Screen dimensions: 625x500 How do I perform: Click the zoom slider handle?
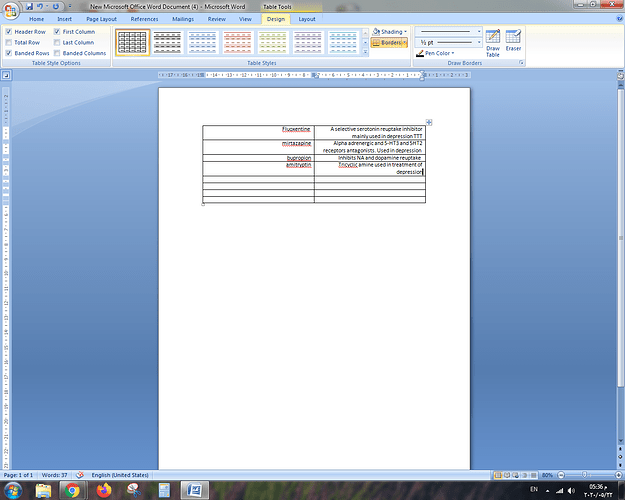coord(584,475)
